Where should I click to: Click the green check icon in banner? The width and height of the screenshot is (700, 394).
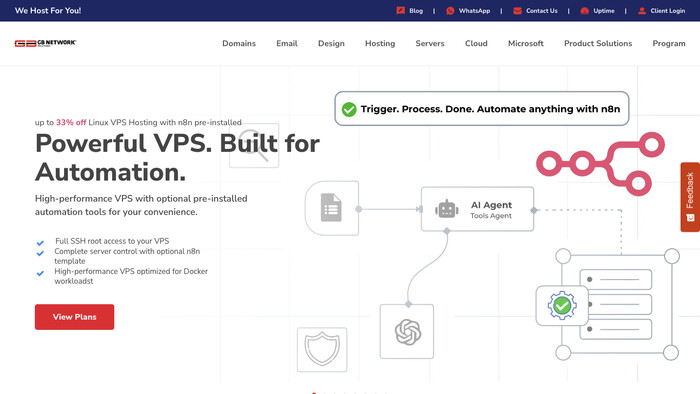click(349, 109)
